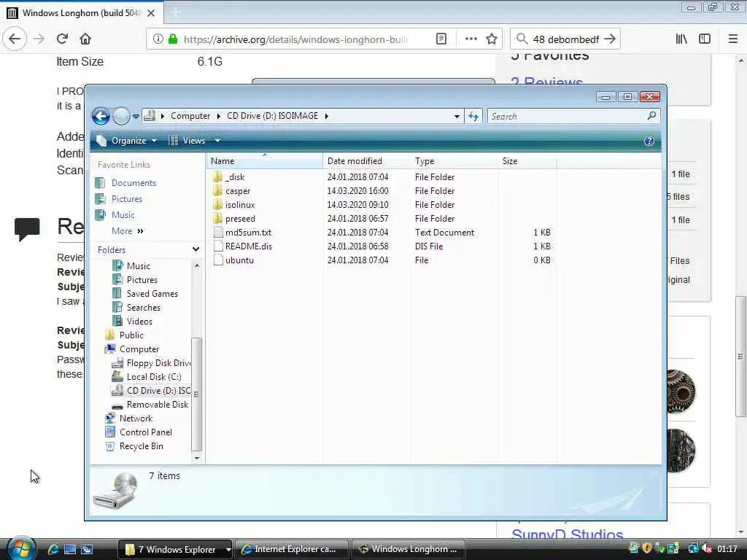The height and width of the screenshot is (560, 747).
Task: Sort by Type column header
Action: (x=454, y=161)
